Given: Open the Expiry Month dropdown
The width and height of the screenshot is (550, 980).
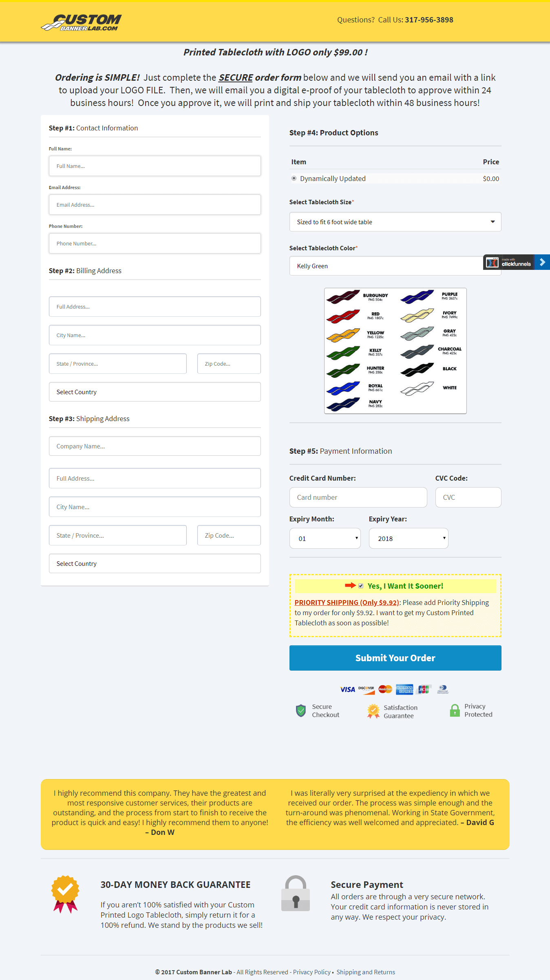Looking at the screenshot, I should pos(325,539).
